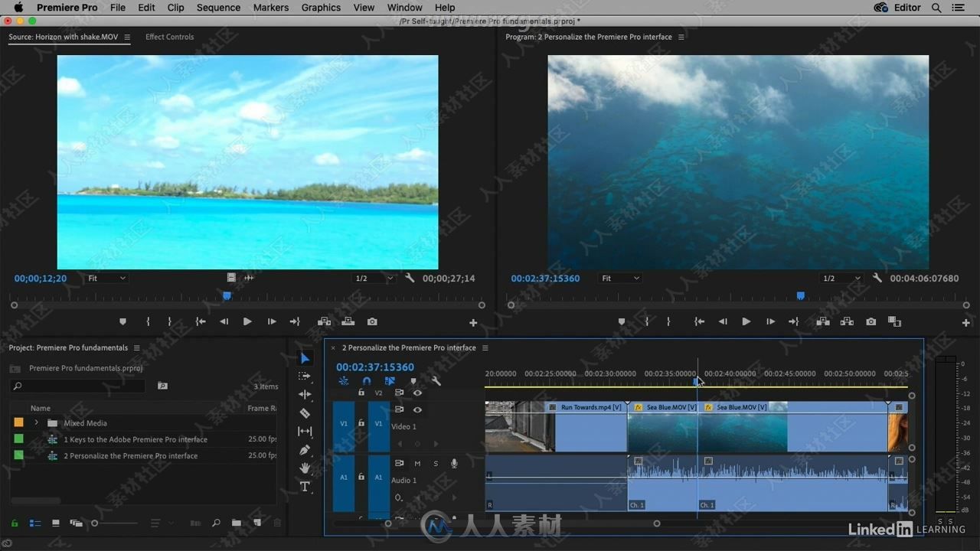Toggle insert sequences as nests option
This screenshot has height=551, width=980.
[x=344, y=380]
